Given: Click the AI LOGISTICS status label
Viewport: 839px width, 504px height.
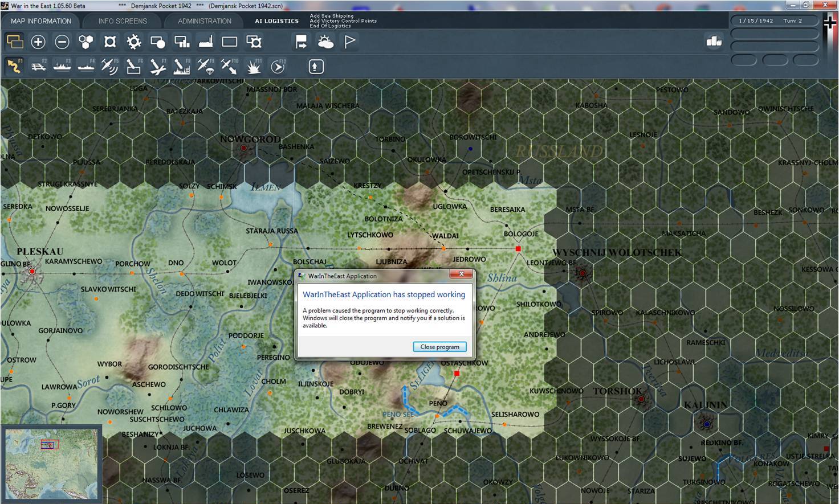Looking at the screenshot, I should click(x=277, y=21).
